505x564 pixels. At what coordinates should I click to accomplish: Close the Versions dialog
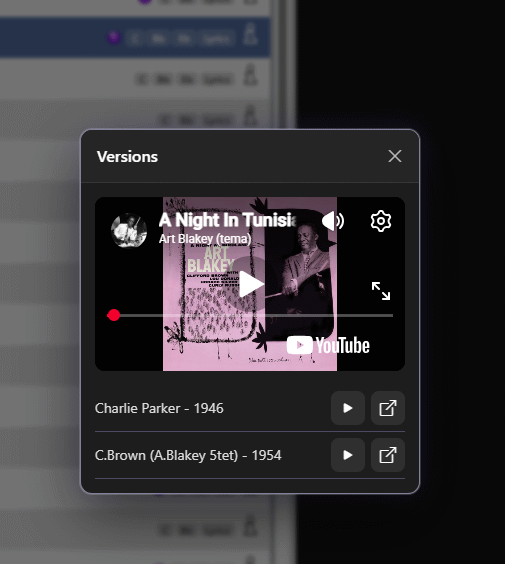coord(395,156)
